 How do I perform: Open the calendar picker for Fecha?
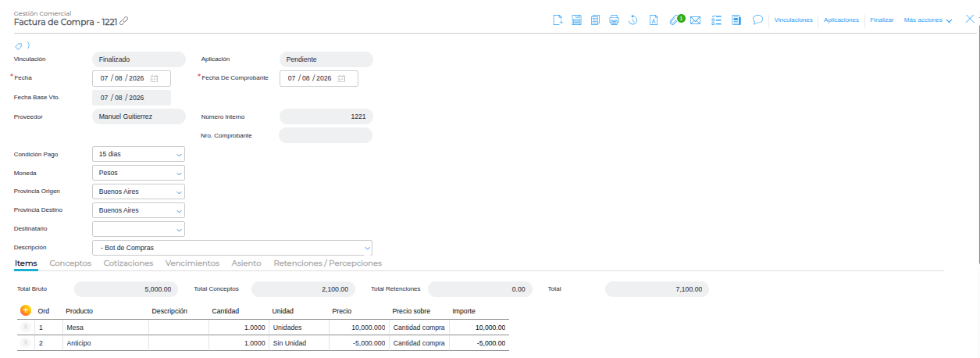[154, 78]
